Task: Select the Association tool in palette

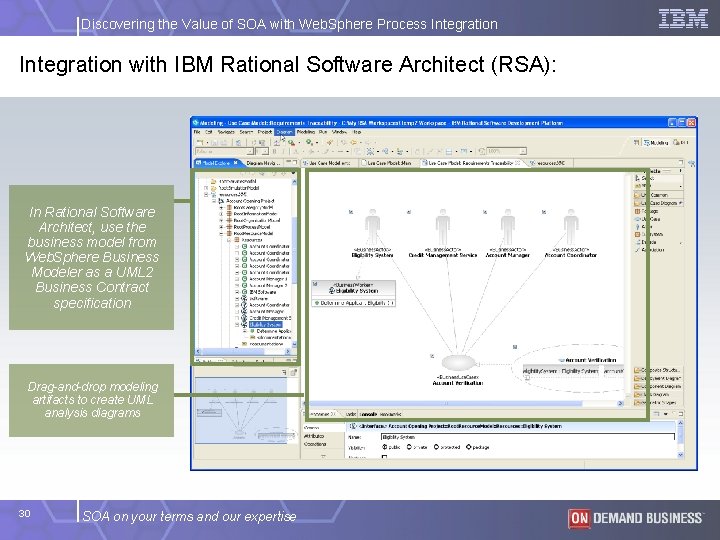Action: coord(649,250)
